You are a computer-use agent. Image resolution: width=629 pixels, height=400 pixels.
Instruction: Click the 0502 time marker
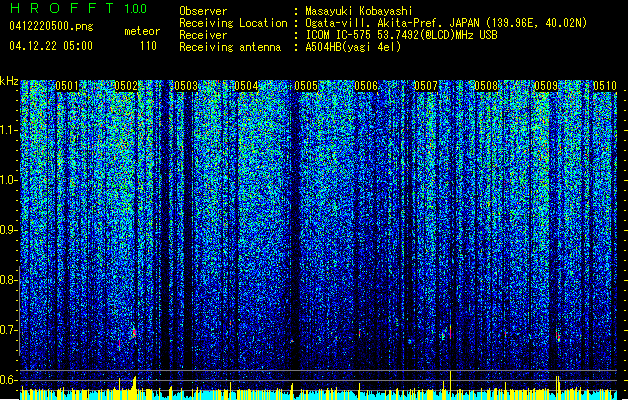(x=126, y=86)
